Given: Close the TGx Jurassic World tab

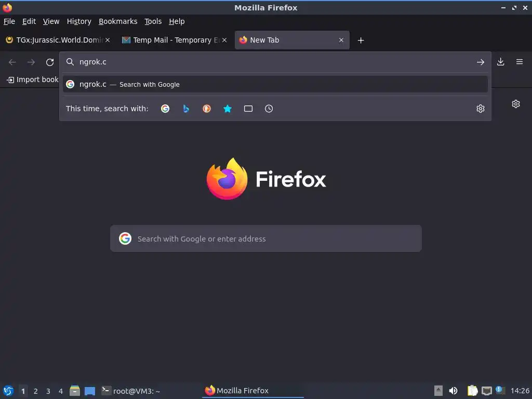Looking at the screenshot, I should [x=107, y=40].
